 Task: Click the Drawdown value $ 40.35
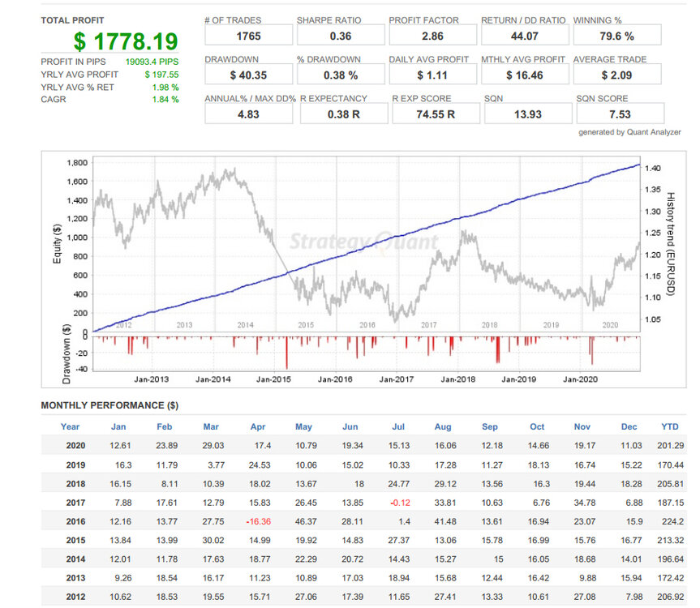(249, 75)
